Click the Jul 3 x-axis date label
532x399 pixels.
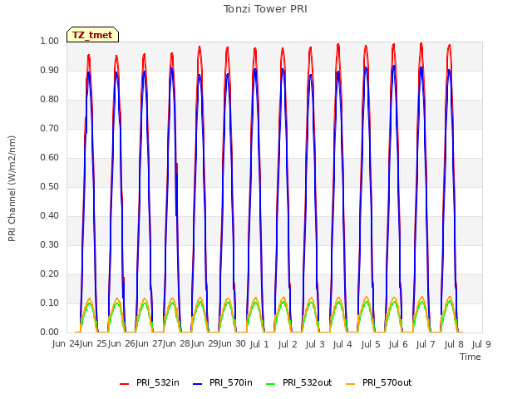(x=315, y=344)
